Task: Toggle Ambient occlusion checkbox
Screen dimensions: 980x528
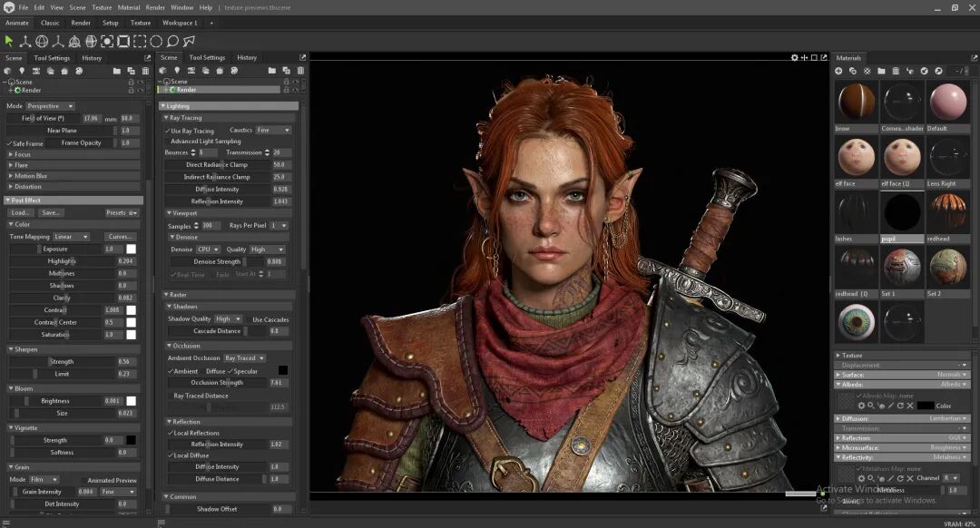Action: (171, 371)
